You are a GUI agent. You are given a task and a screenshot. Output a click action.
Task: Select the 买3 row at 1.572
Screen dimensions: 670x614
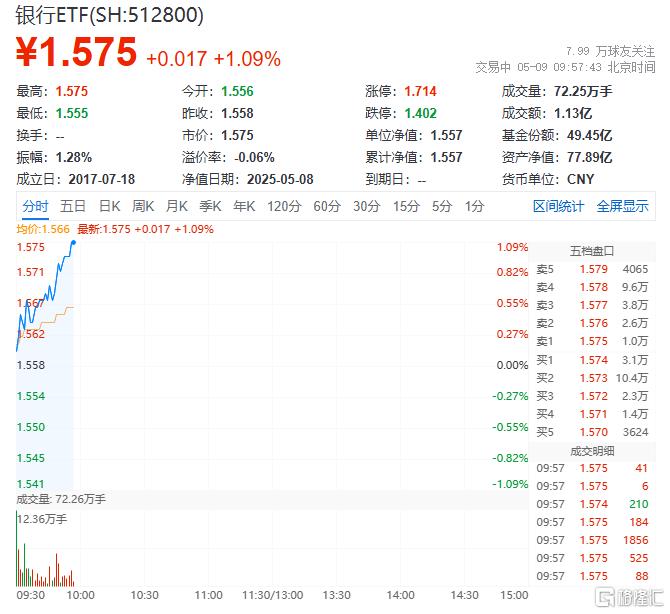click(592, 396)
